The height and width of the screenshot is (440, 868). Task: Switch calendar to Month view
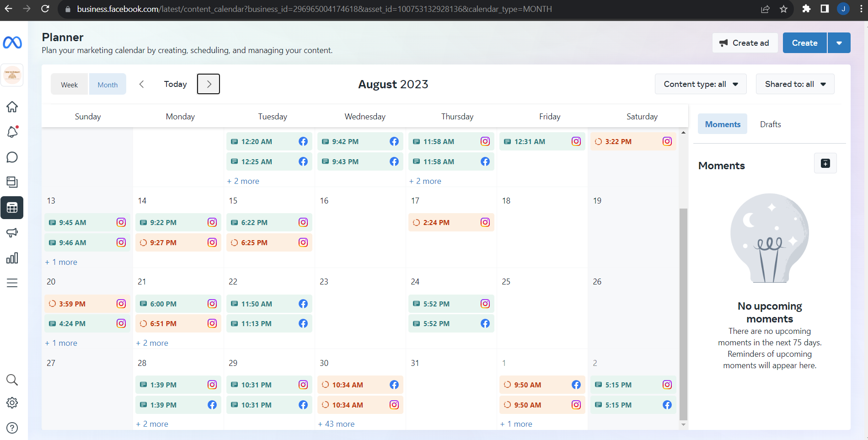coord(107,85)
